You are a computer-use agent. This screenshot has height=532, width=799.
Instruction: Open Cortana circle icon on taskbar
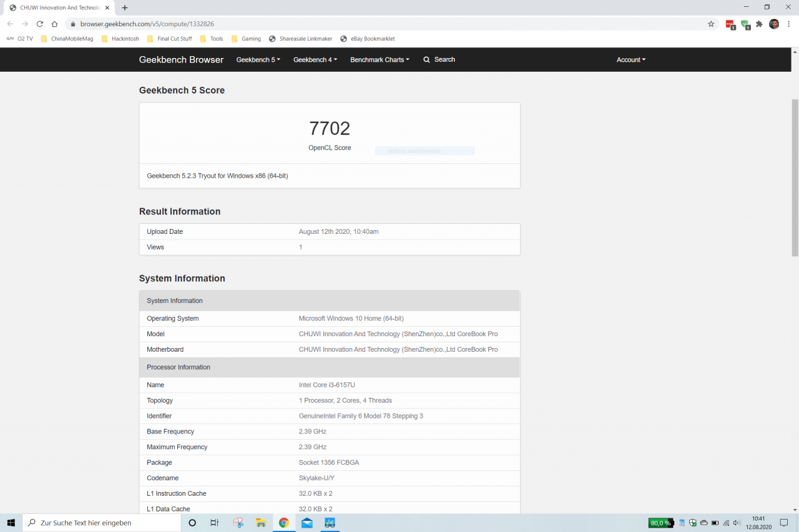tap(192, 523)
